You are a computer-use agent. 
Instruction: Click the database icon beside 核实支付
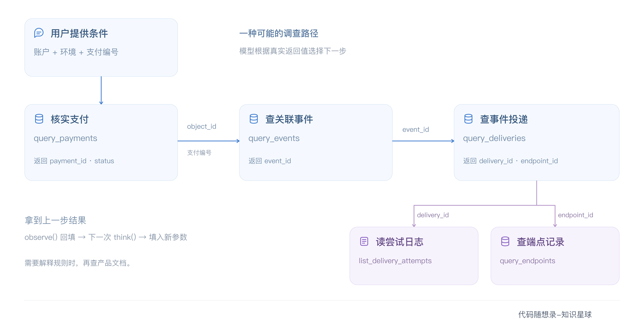(x=39, y=119)
